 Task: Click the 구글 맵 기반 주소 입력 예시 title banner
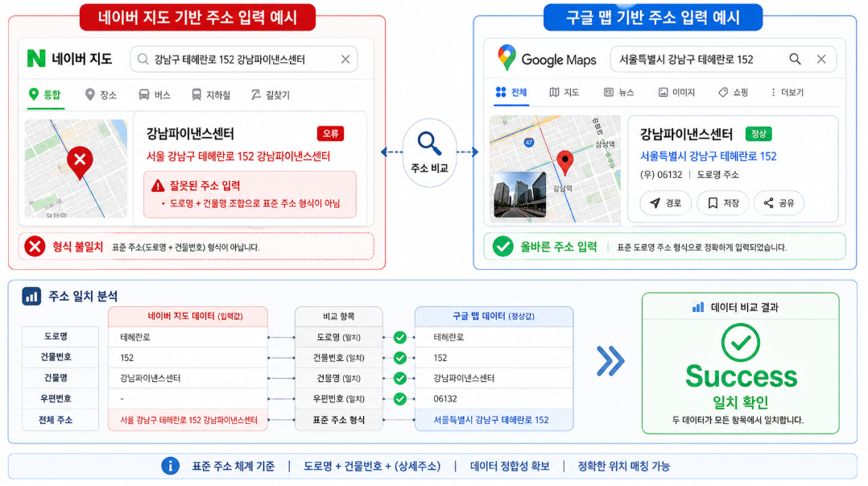pos(653,17)
